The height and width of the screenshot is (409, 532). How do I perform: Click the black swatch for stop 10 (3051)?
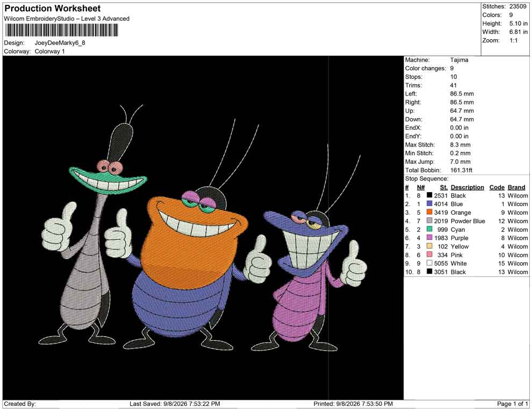(429, 272)
